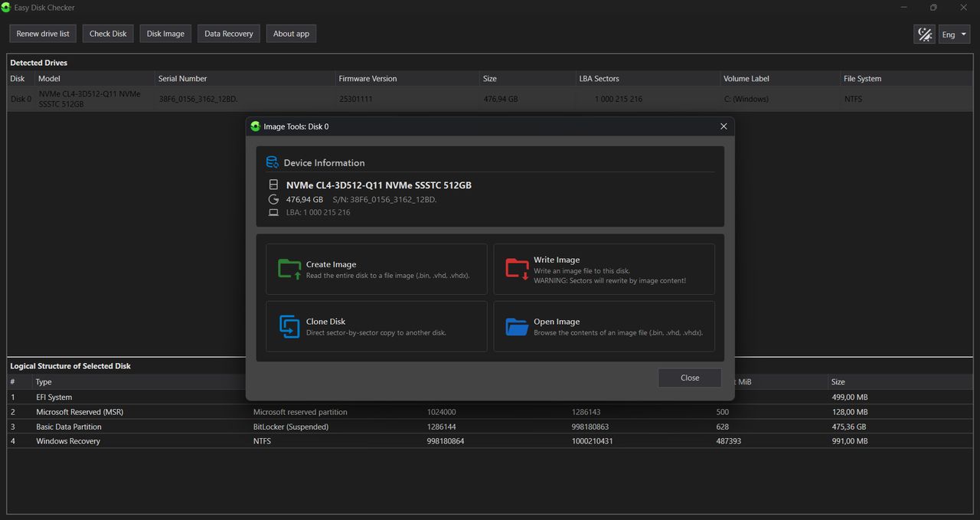Select the Basic Data Partition row
Viewport: 980px width, 520px height.
pos(490,427)
